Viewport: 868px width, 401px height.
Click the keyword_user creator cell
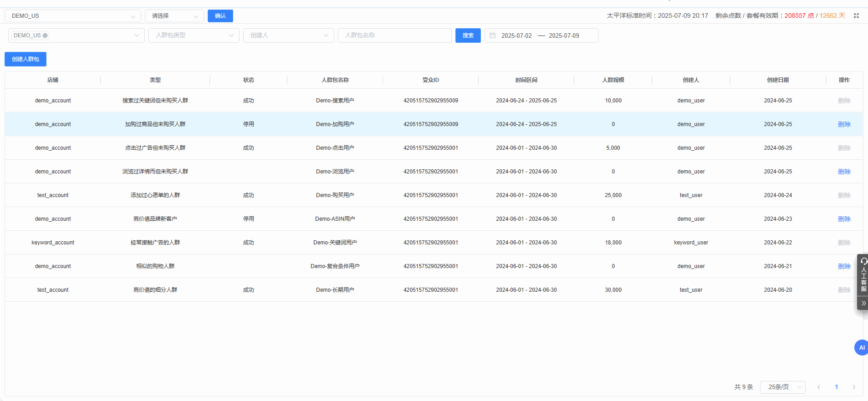click(x=691, y=243)
